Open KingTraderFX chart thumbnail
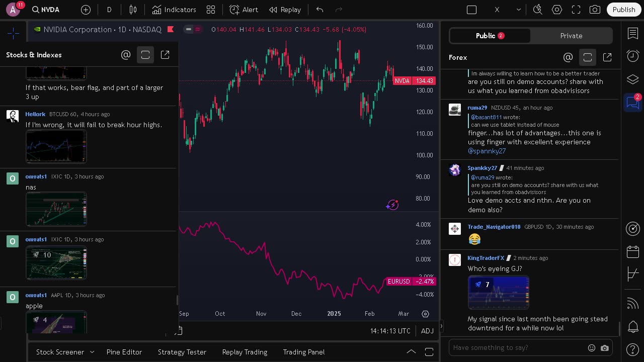The image size is (644, 362). coord(499,292)
